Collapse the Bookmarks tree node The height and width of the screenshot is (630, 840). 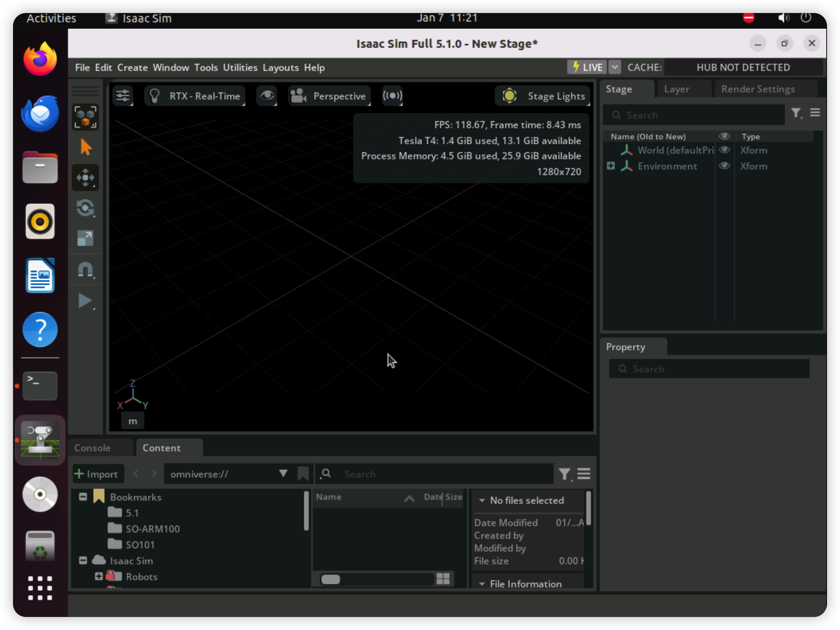83,497
